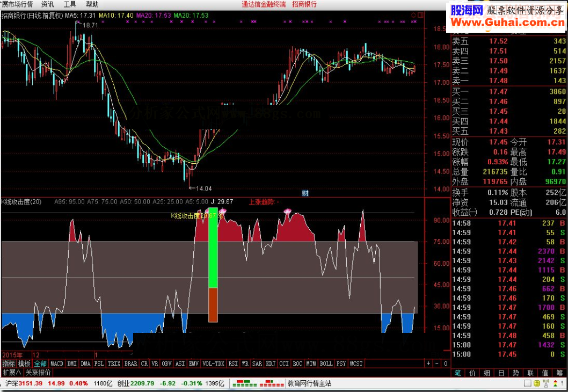The height and width of the screenshot is (392, 568).
Task: Switch indicator to CCI
Action: [284, 364]
